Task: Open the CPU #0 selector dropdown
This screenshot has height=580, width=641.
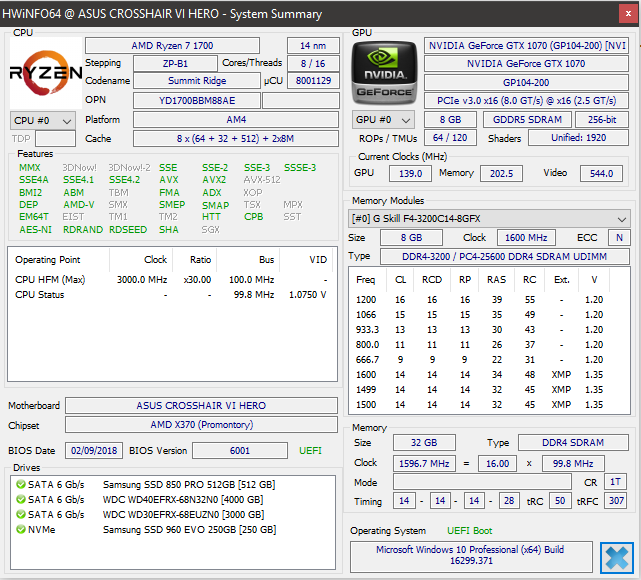Action: click(x=43, y=121)
